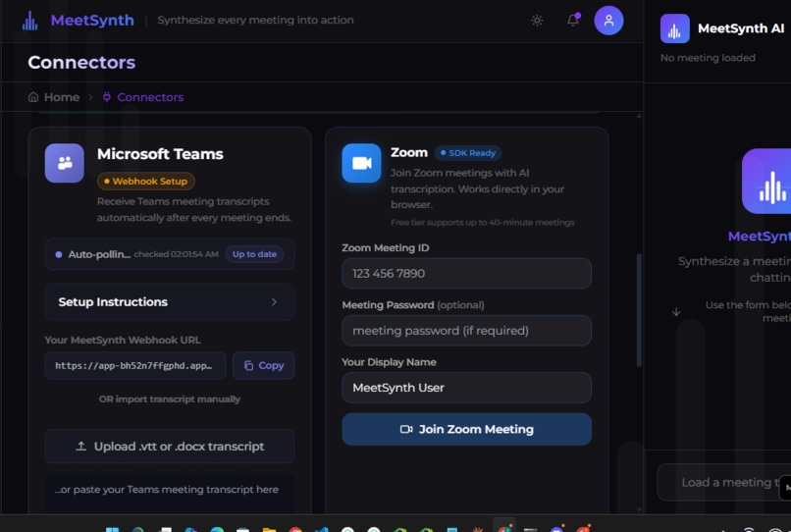Click the No meeting loaded status text
Viewport: 791px width, 532px height.
[x=708, y=58]
